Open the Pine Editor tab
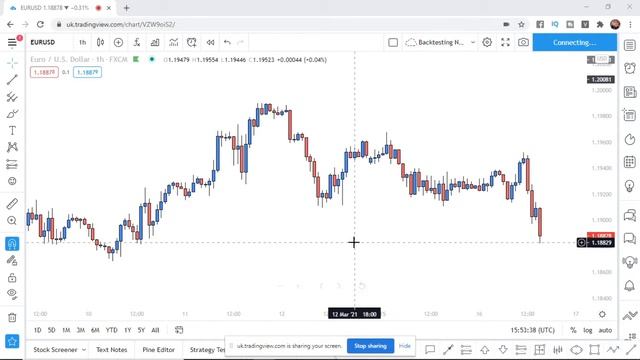The image size is (640, 360). pyautogui.click(x=158, y=350)
